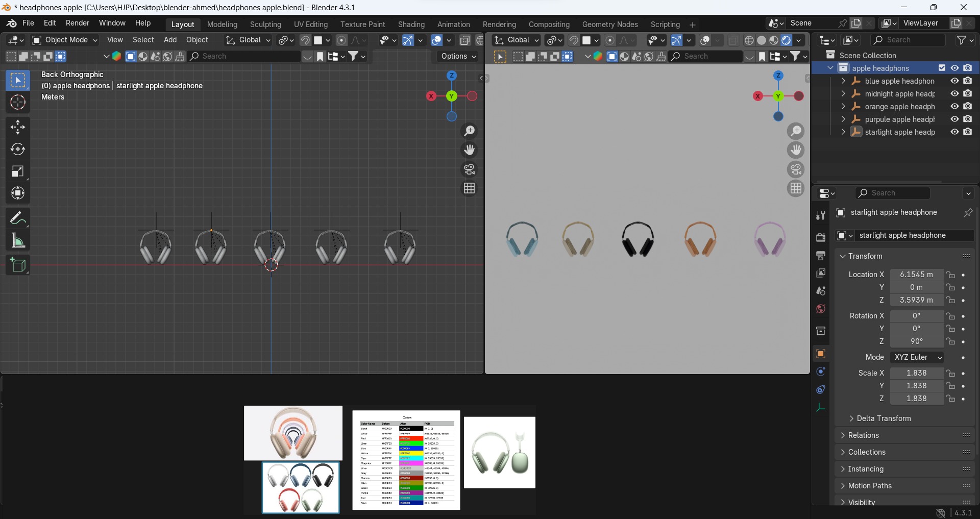Switch right viewport to rendered shading
980x519 pixels.
coord(787,40)
